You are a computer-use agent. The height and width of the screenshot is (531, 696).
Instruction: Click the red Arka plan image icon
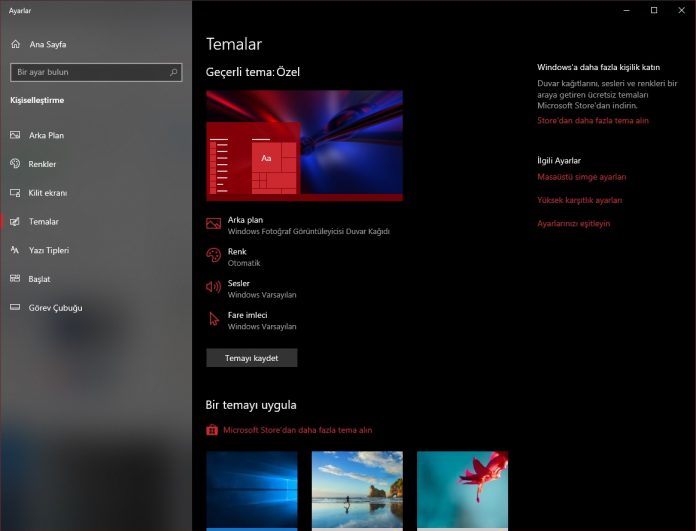pos(214,223)
